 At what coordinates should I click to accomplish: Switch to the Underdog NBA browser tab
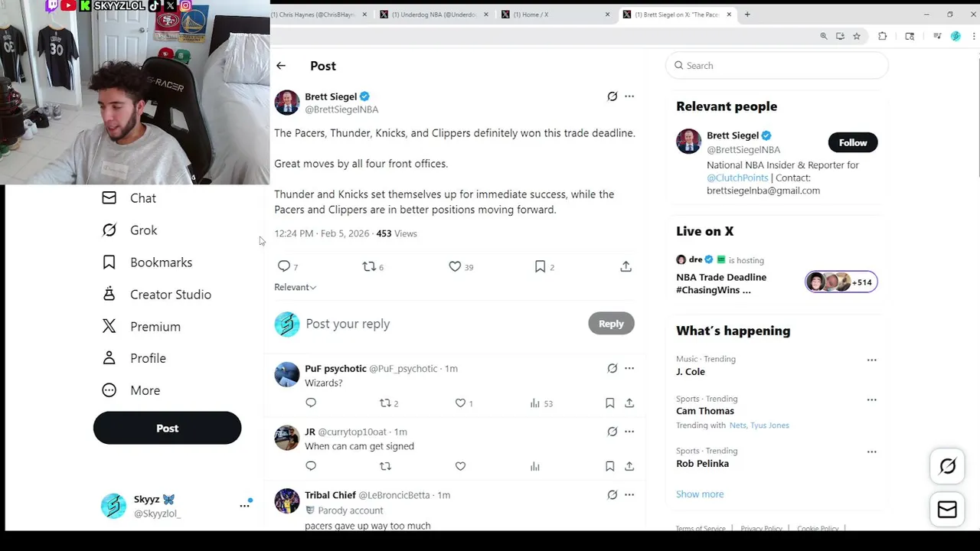[x=433, y=15]
